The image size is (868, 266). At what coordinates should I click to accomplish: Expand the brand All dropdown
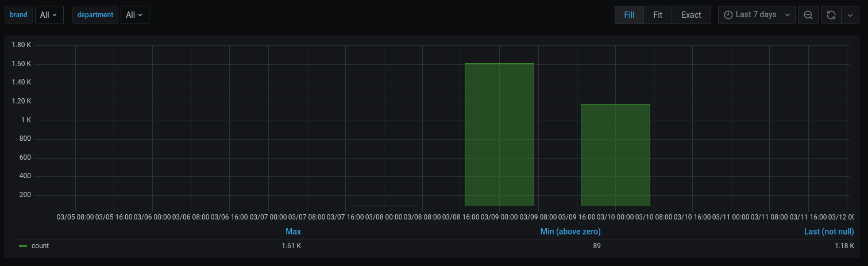49,15
